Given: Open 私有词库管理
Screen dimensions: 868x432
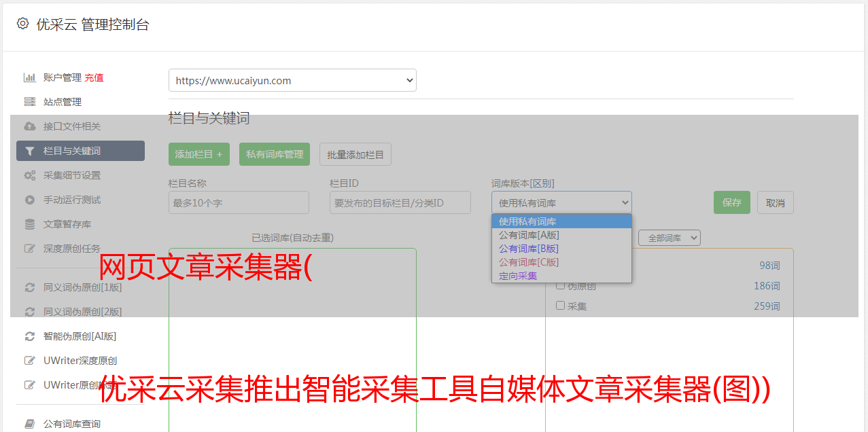Looking at the screenshot, I should [275, 154].
